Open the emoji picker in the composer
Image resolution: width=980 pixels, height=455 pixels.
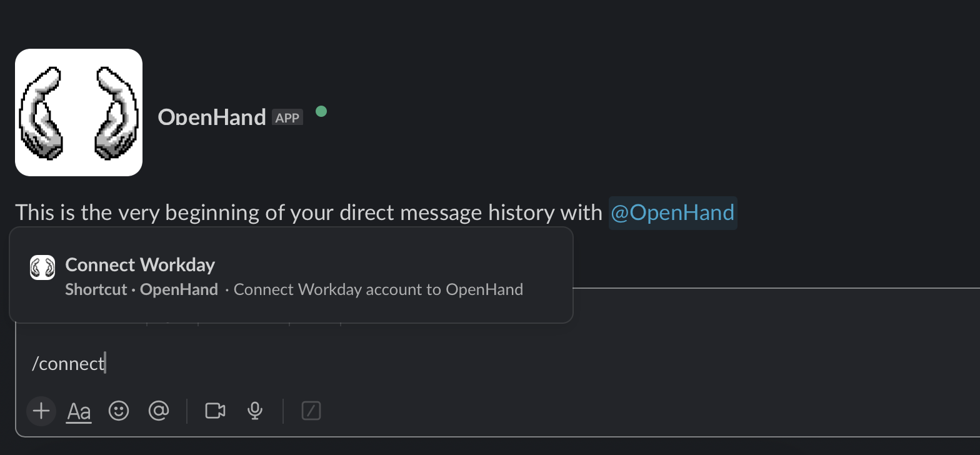118,411
